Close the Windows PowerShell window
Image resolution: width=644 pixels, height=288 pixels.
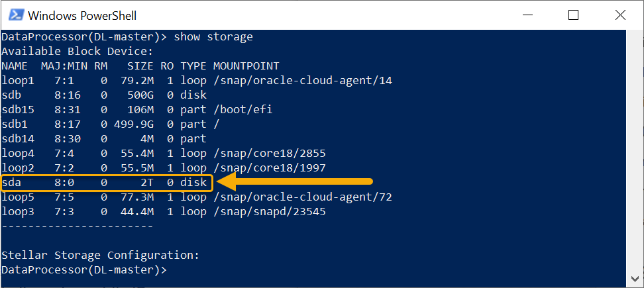pyautogui.click(x=619, y=15)
